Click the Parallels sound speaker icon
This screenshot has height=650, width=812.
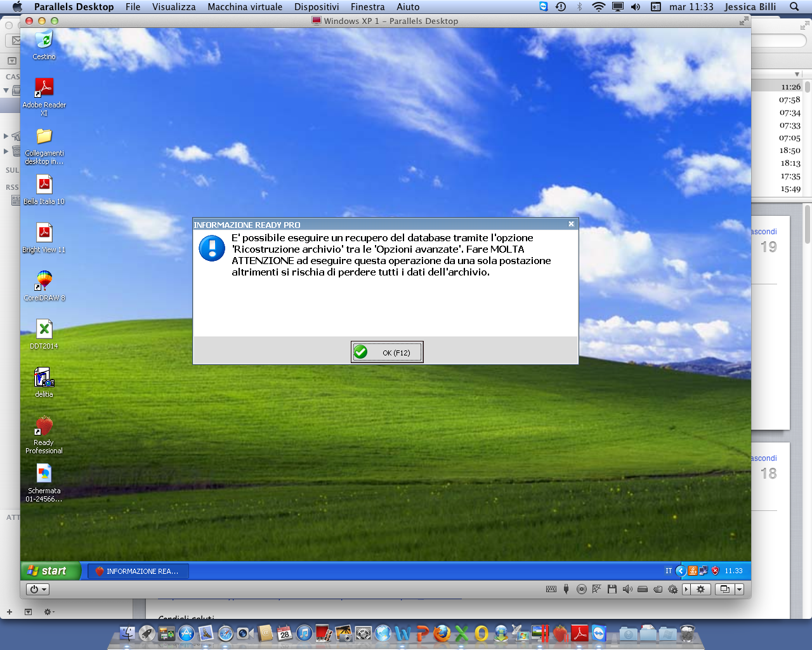tap(627, 589)
